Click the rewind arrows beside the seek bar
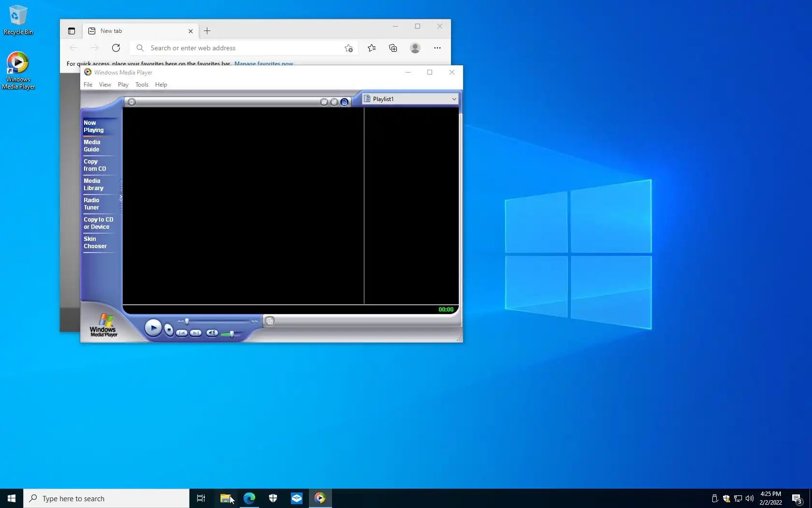The width and height of the screenshot is (812, 508). (180, 321)
